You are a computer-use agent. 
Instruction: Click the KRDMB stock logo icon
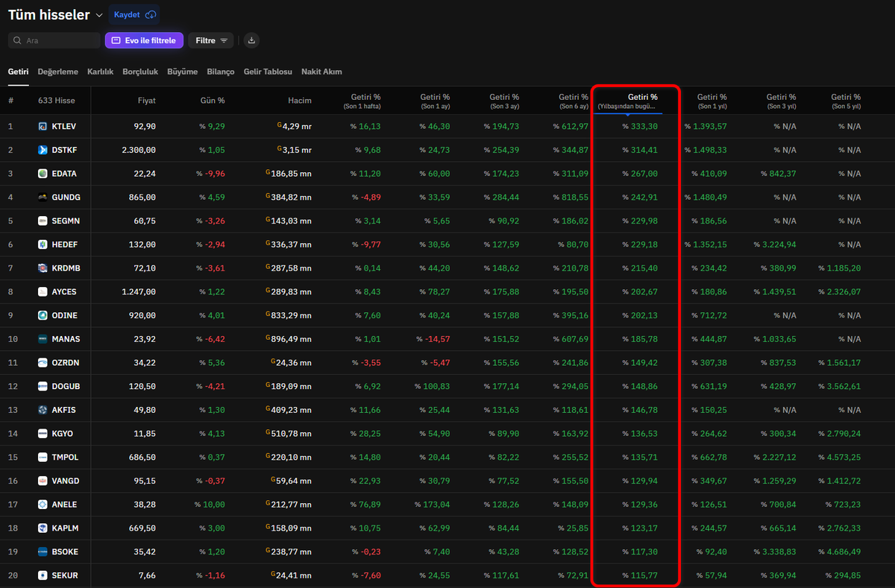43,268
